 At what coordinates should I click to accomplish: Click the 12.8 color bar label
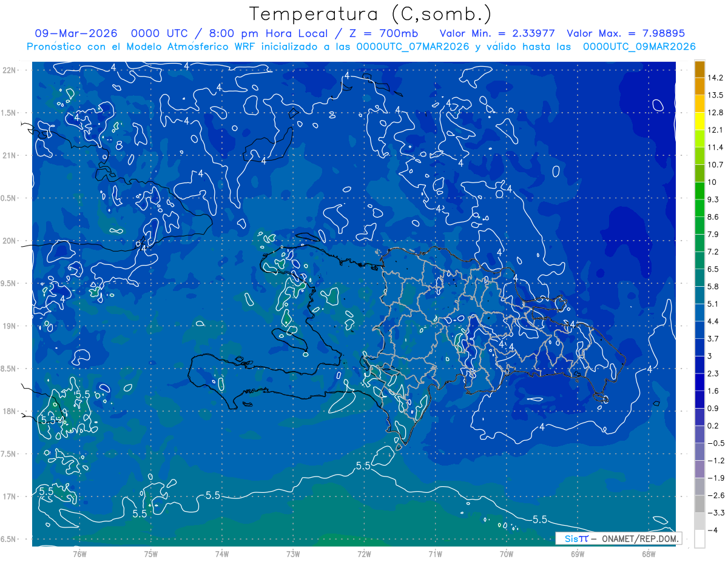pos(715,113)
